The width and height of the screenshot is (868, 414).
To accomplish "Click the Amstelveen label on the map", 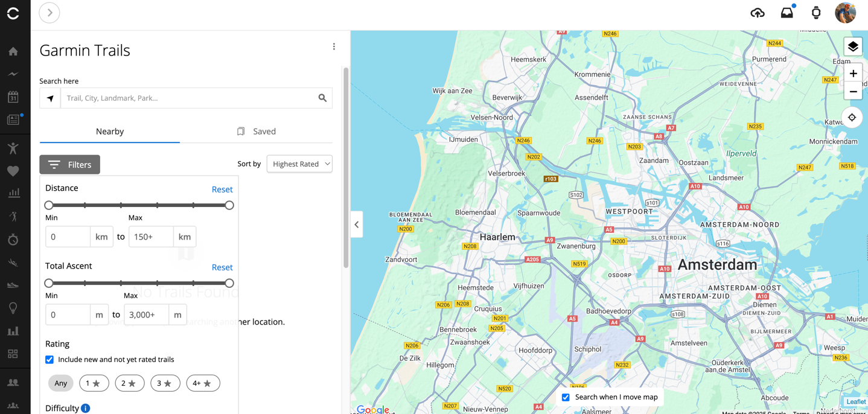I will pyautogui.click(x=688, y=343).
